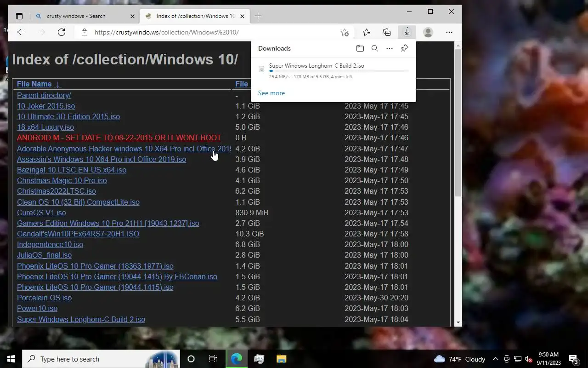Viewport: 588px width, 368px height.
Task: View site information lock icon
Action: 84,32
